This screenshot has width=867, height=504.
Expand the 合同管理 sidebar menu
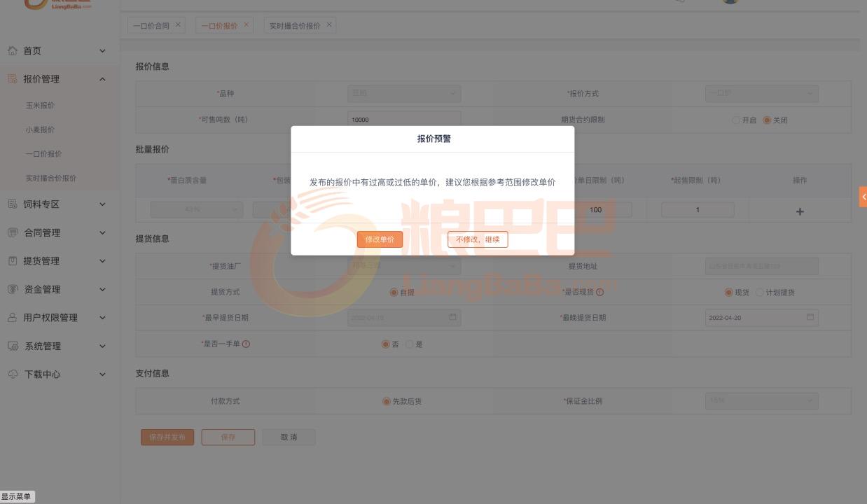102,232
